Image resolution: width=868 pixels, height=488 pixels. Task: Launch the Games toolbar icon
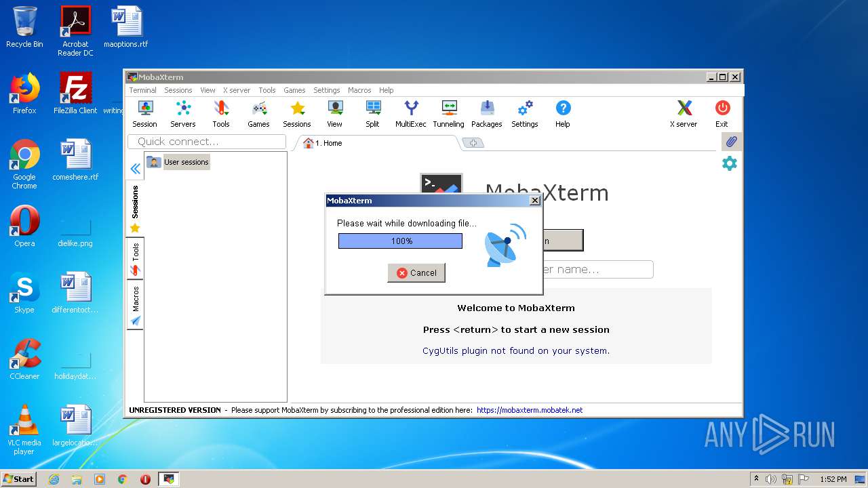258,114
